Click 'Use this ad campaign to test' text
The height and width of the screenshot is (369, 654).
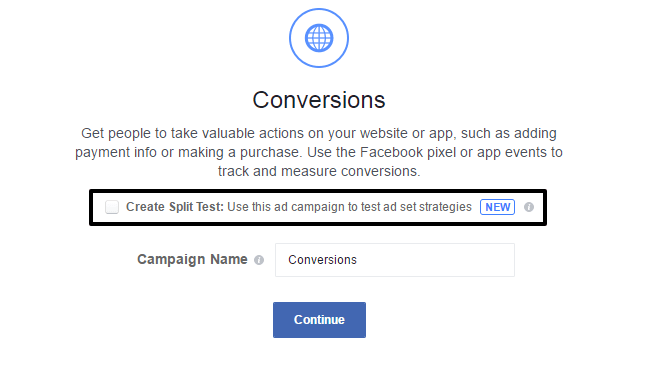(306, 207)
